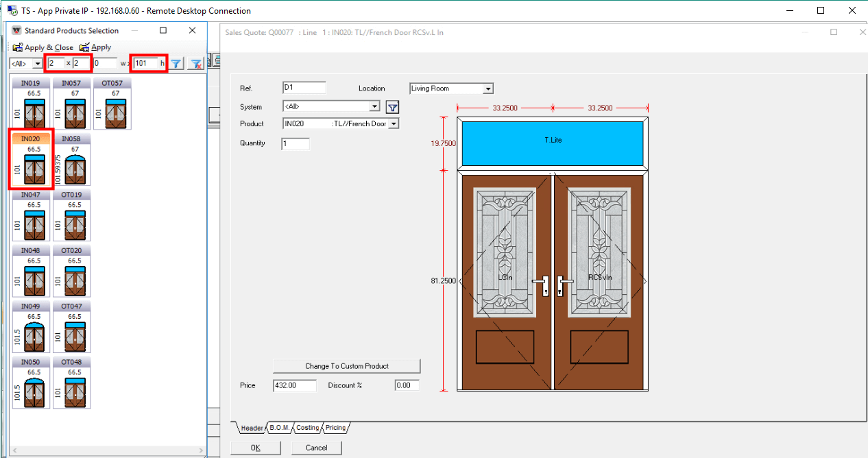Click the Apply & Close toolbar icon
This screenshot has width=868, height=458.
tap(18, 47)
